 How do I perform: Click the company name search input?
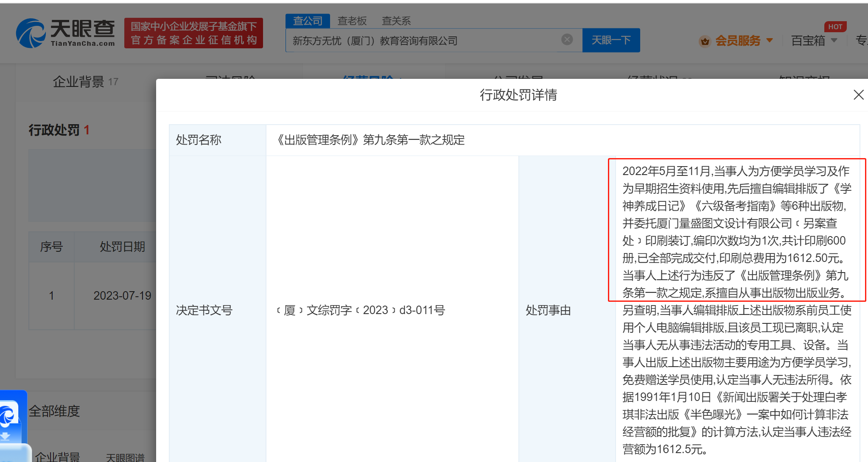click(x=424, y=41)
